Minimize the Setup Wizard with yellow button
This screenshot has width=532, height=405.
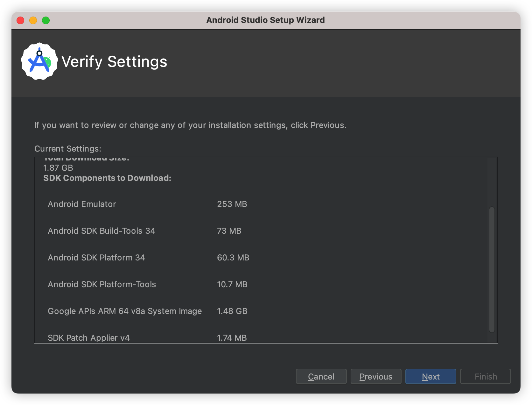click(33, 20)
